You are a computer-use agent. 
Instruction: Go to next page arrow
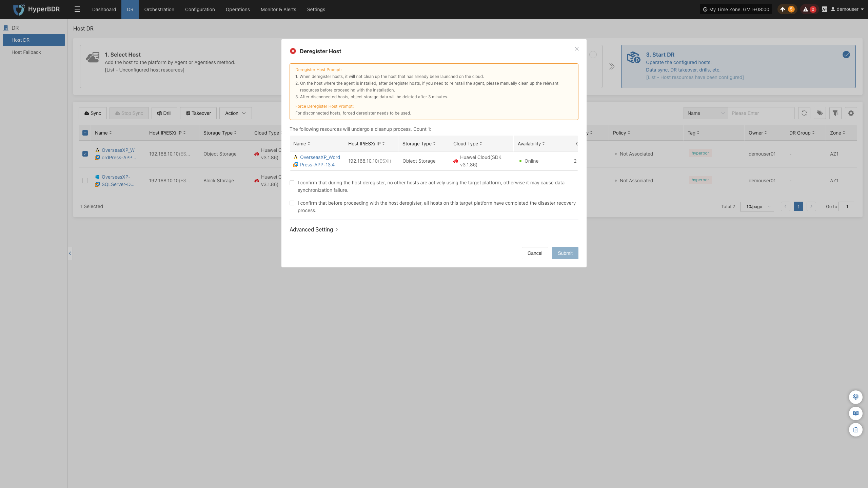(811, 206)
